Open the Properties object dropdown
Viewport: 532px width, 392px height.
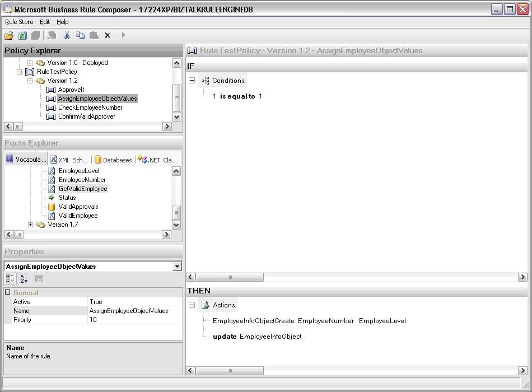coord(177,267)
